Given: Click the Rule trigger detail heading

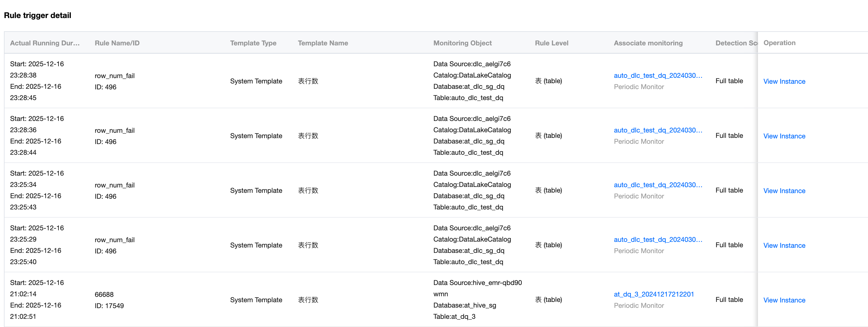Looking at the screenshot, I should point(38,16).
